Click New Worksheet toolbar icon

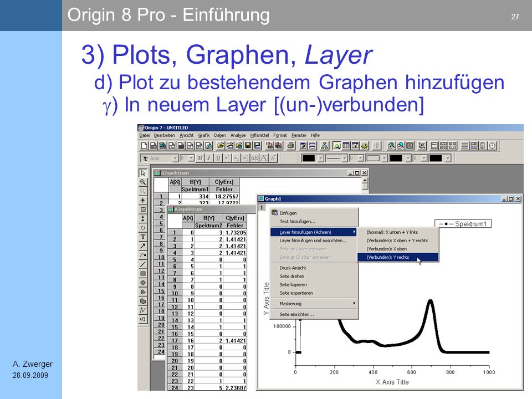(154, 146)
